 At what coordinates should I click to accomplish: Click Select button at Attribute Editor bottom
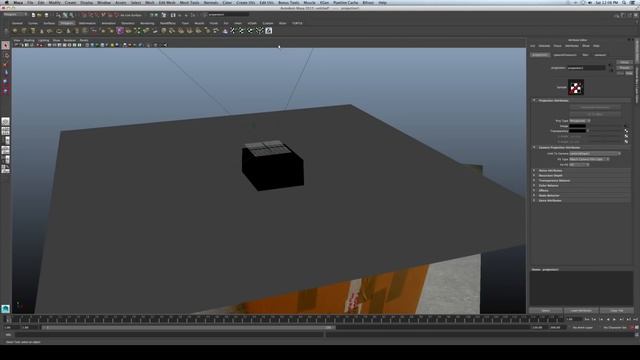[x=546, y=311]
